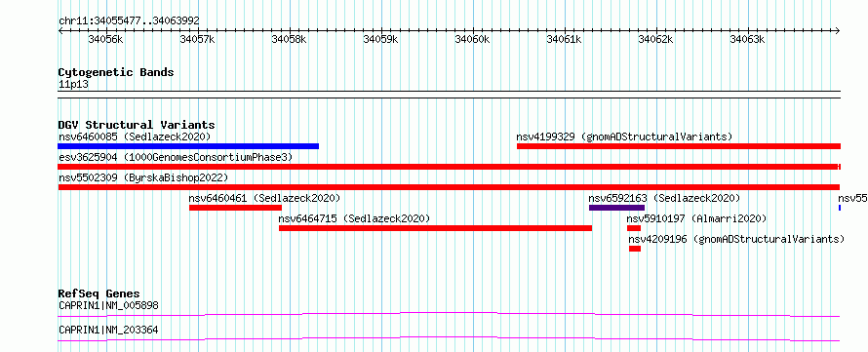Click the blue nsv6460085 variant bar
This screenshot has height=352, width=868.
coord(188,146)
